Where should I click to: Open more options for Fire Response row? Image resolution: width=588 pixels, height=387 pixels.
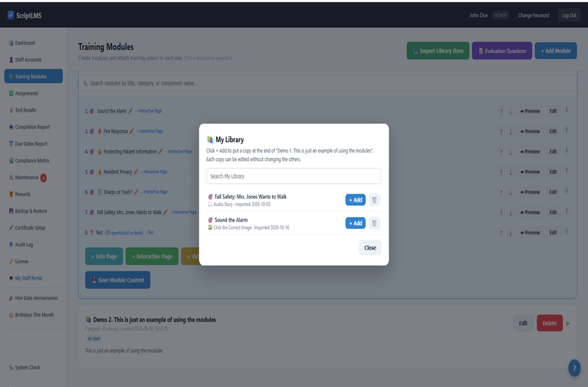tap(567, 130)
